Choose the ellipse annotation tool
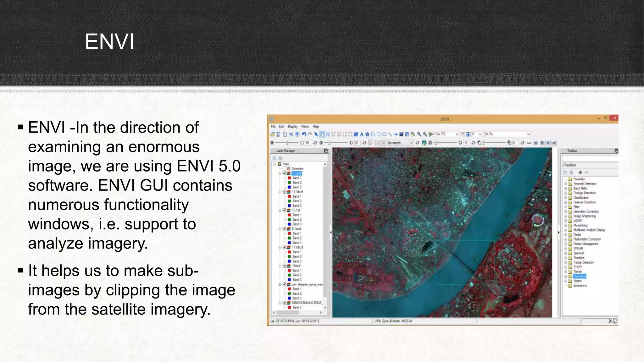This screenshot has width=644, height=362. (384, 134)
